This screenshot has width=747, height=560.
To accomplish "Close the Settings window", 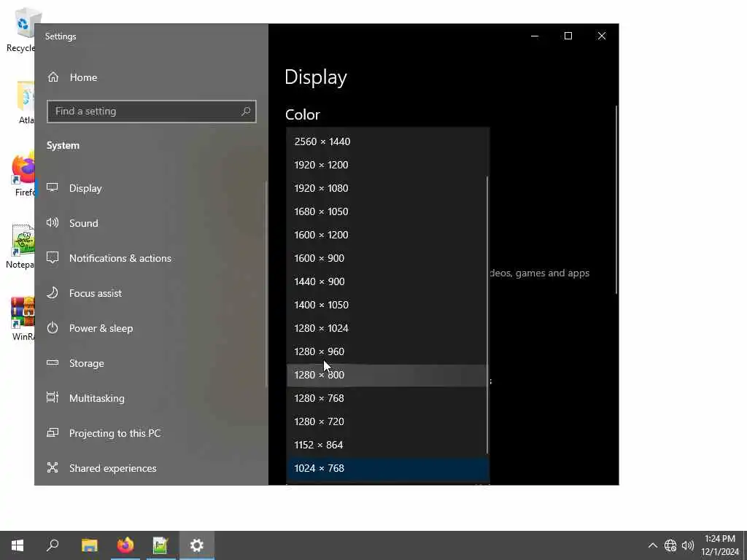I will (602, 36).
